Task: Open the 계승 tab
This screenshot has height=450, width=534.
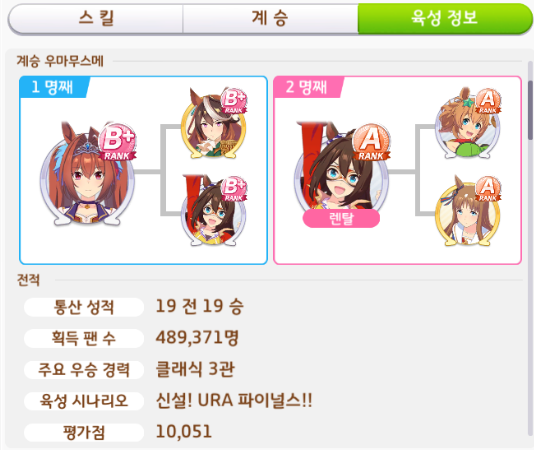Action: [270, 18]
